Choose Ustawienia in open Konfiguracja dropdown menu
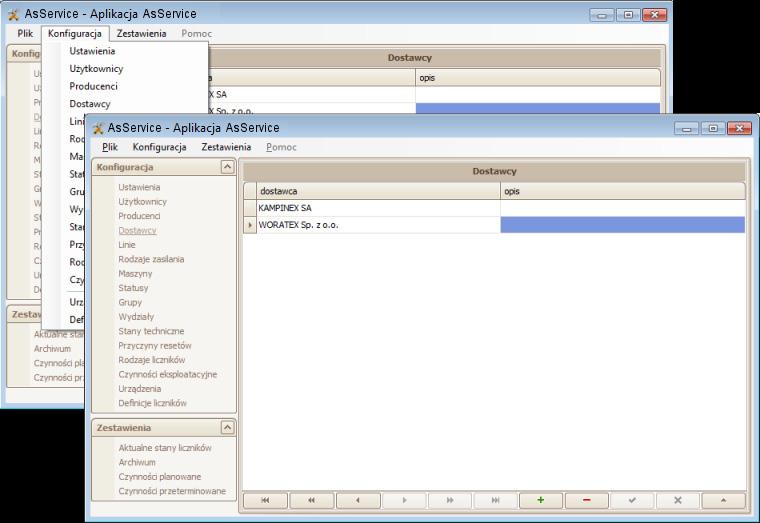Screen dimensions: 760x523 click(92, 51)
